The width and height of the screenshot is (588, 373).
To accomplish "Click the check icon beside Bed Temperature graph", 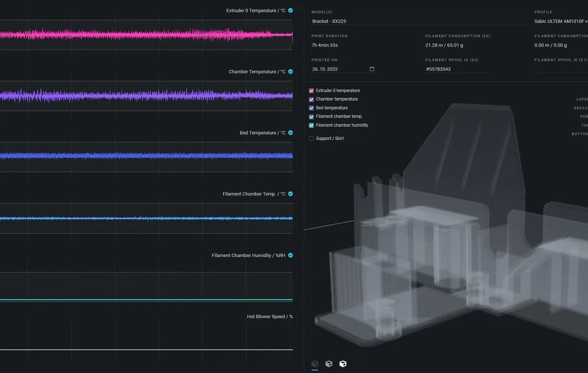I will [291, 133].
